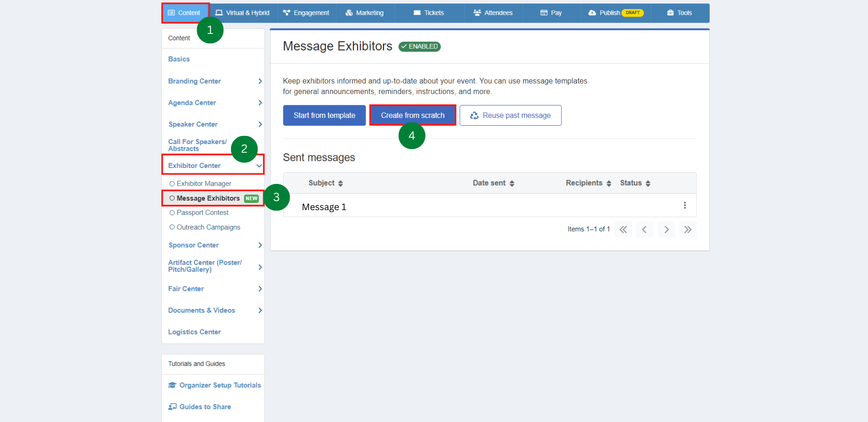Open the Pay tab

click(x=551, y=13)
